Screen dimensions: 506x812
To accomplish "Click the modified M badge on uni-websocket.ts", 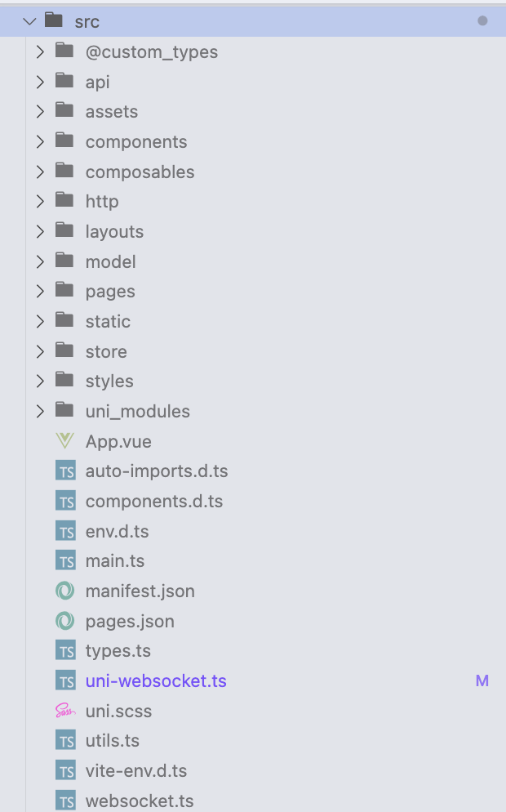I will 482,680.
